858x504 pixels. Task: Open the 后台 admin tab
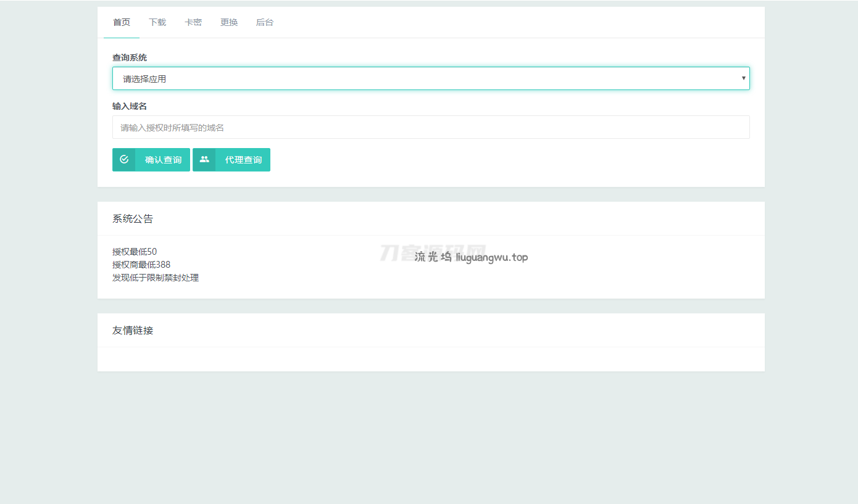pos(265,23)
